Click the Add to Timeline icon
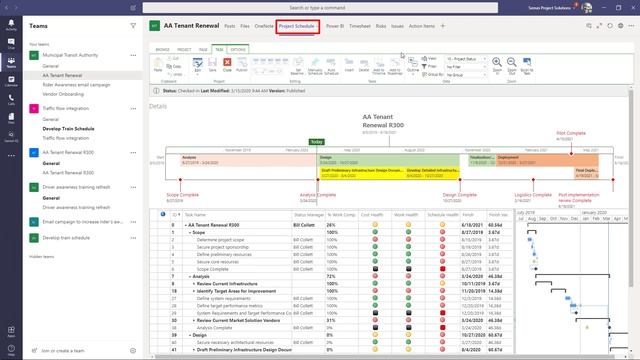Screen dimensions: 640x360 (x=379, y=66)
